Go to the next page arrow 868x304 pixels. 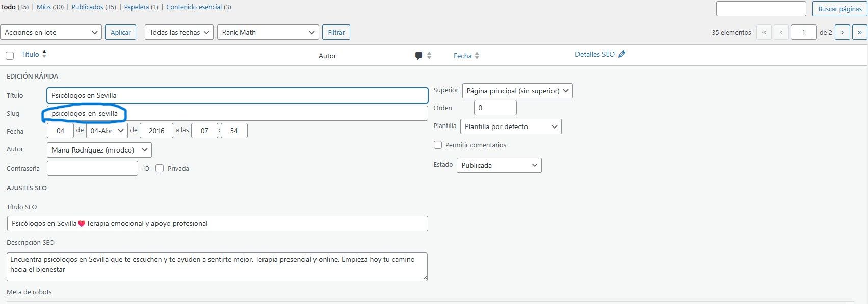(842, 32)
